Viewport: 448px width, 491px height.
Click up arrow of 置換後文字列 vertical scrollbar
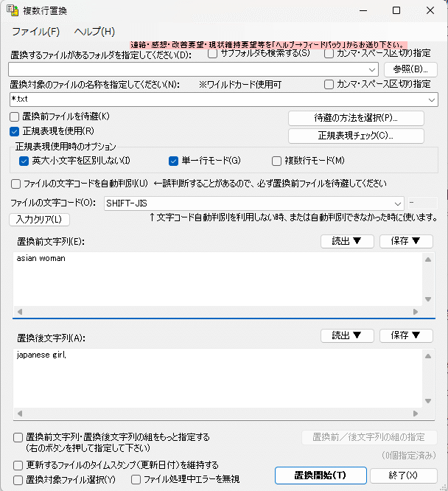pos(428,356)
